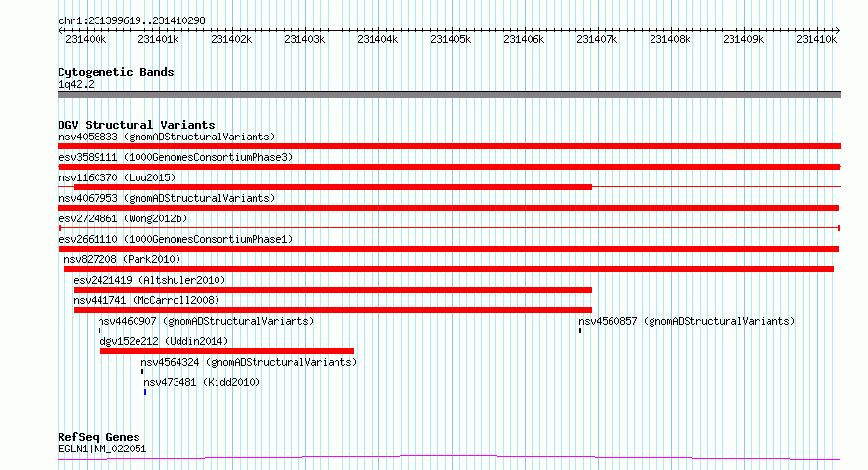Click the 1q42.2 band label
The image size is (868, 470).
(x=76, y=84)
